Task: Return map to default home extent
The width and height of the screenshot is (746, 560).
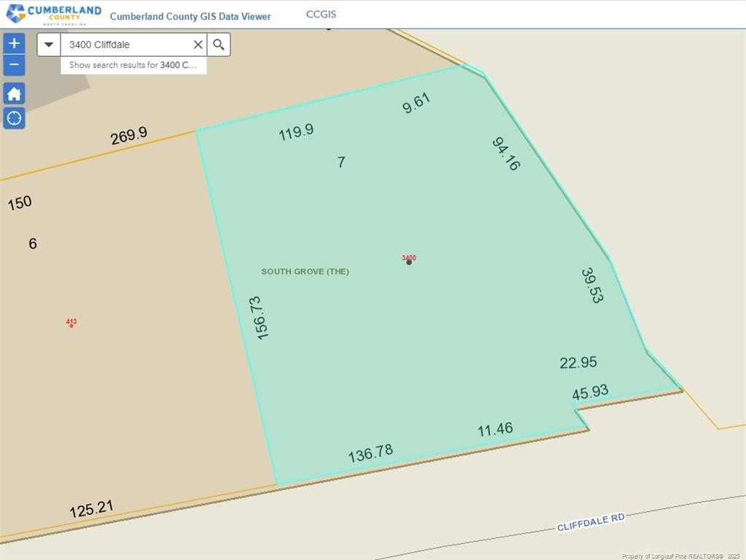Action: [x=14, y=93]
